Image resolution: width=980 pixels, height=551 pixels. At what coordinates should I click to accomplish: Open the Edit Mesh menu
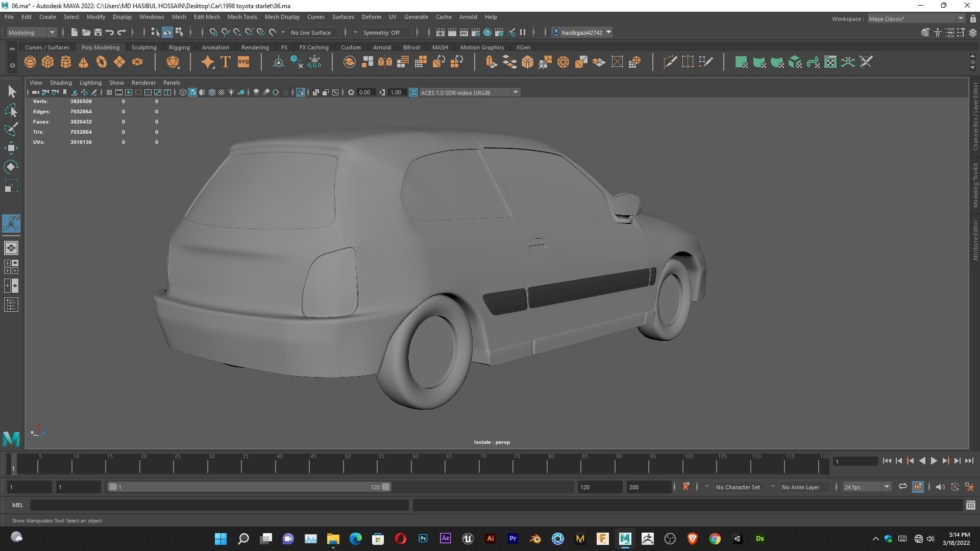tap(207, 17)
